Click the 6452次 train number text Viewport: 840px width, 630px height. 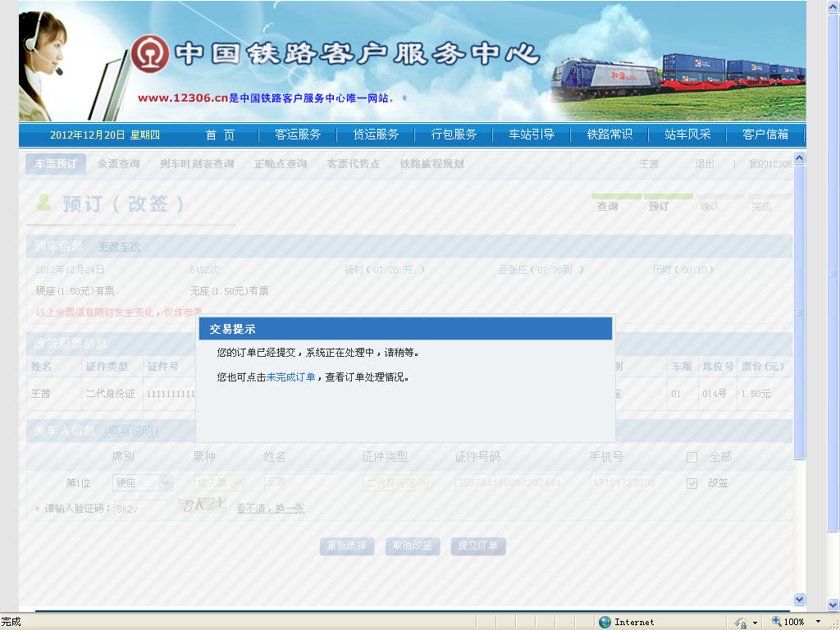[204, 269]
